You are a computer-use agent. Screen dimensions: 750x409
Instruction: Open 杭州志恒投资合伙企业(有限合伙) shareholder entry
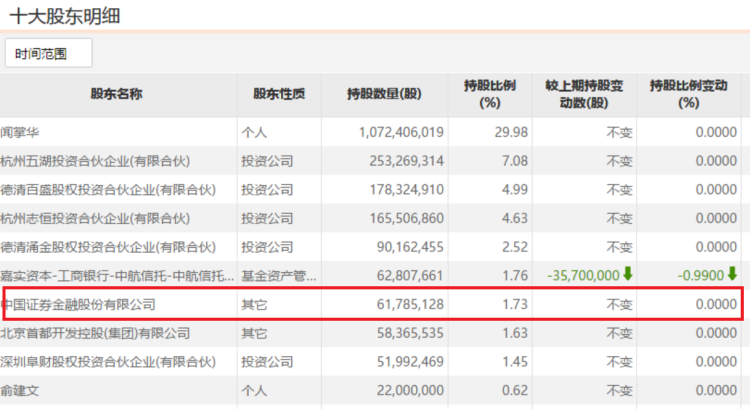[x=95, y=218]
